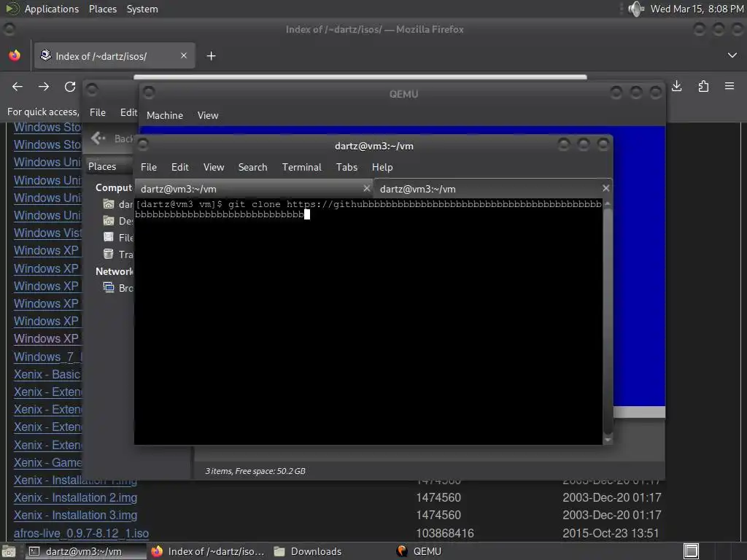Screen dimensions: 747x560
Task: Open the Places menu in top panel
Action: 103,9
